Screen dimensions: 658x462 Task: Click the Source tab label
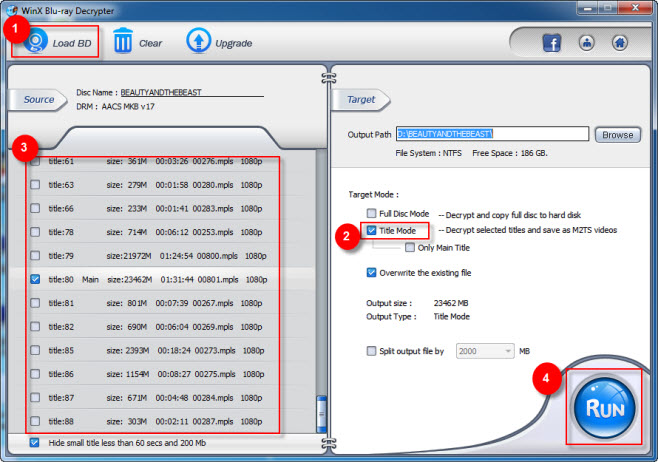pyautogui.click(x=39, y=99)
